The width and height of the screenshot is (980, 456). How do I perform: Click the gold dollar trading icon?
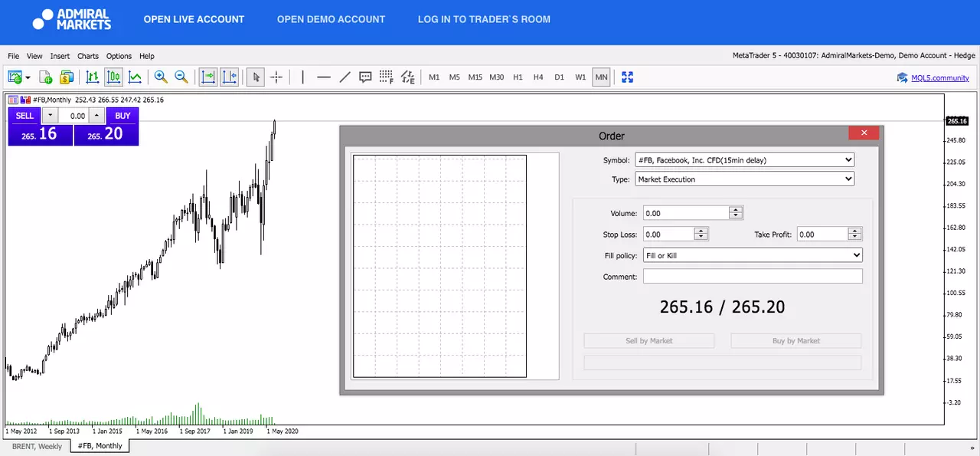point(67,77)
